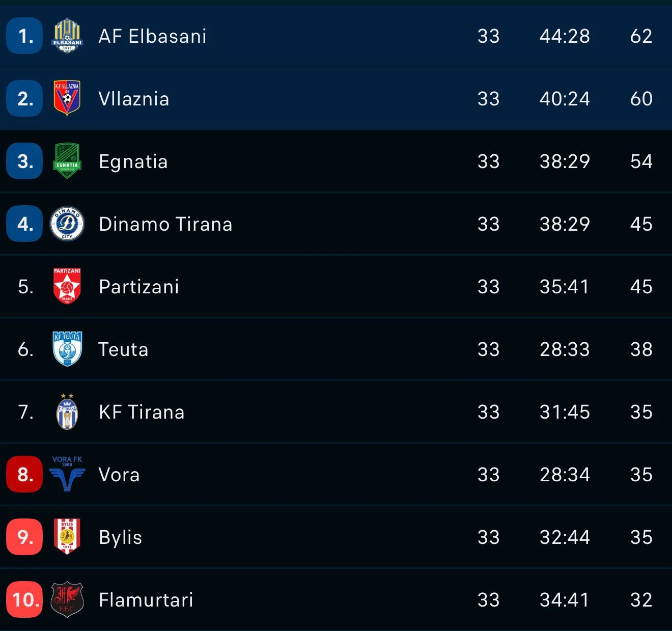Select Egnatia's 54 points value
The height and width of the screenshot is (631, 672).
coord(641,161)
